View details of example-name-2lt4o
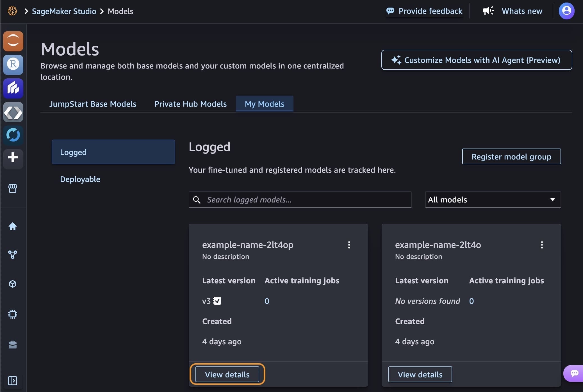583x392 pixels. coord(420,374)
